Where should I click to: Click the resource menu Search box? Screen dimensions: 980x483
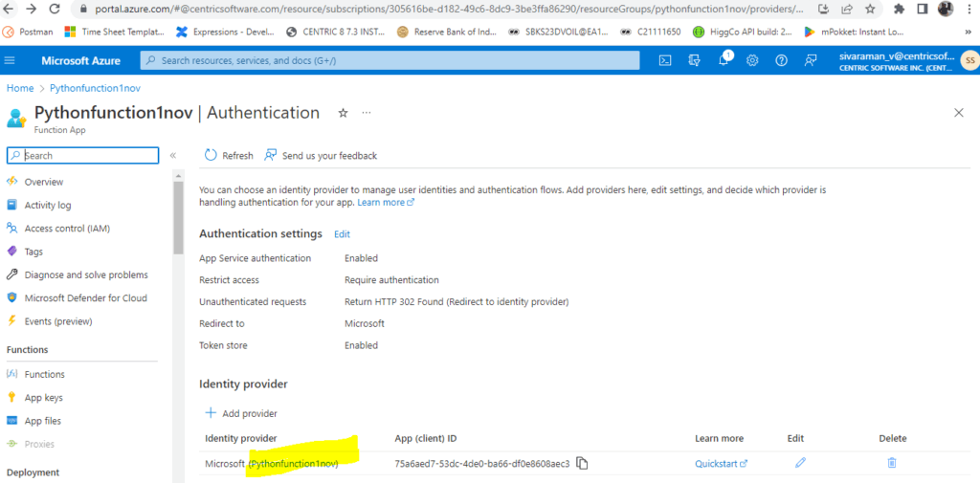click(82, 156)
